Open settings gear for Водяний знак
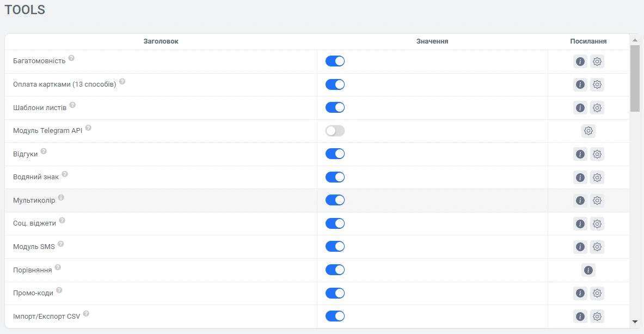Screen dimensions: 644x334 tap(597, 177)
